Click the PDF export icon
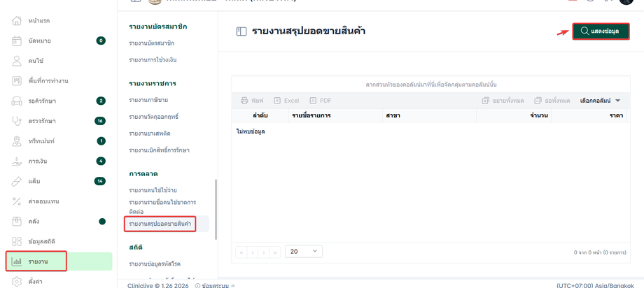Image resolution: width=644 pixels, height=288 pixels. pos(313,101)
